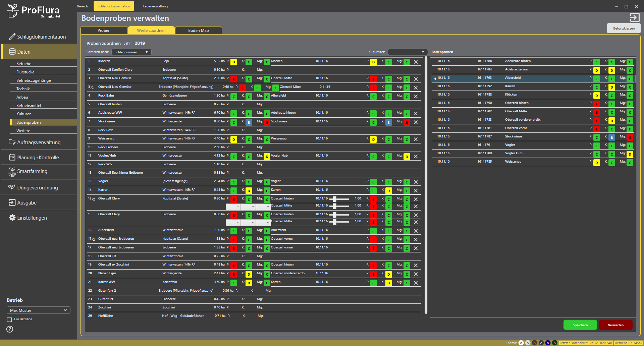This screenshot has width=644, height=346.
Task: Open the Sortieren nach Schlagnummer dropdown
Action: [131, 52]
